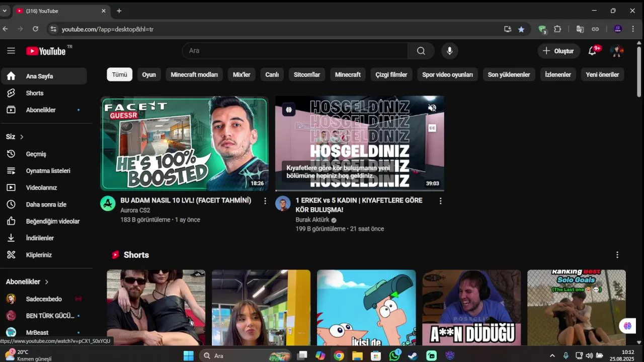Screen dimensions: 644x362
Task: Click the YouTube search input field
Action: coord(295,51)
